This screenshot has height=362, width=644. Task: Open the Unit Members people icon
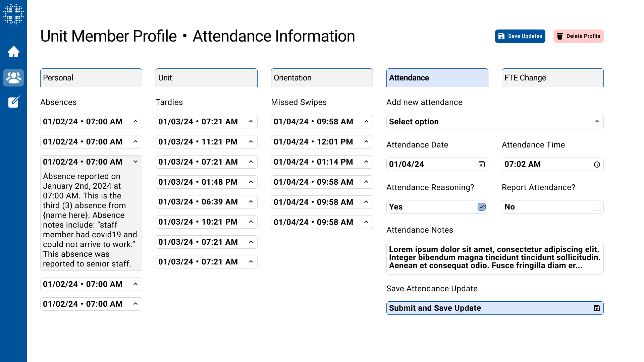coord(13,78)
